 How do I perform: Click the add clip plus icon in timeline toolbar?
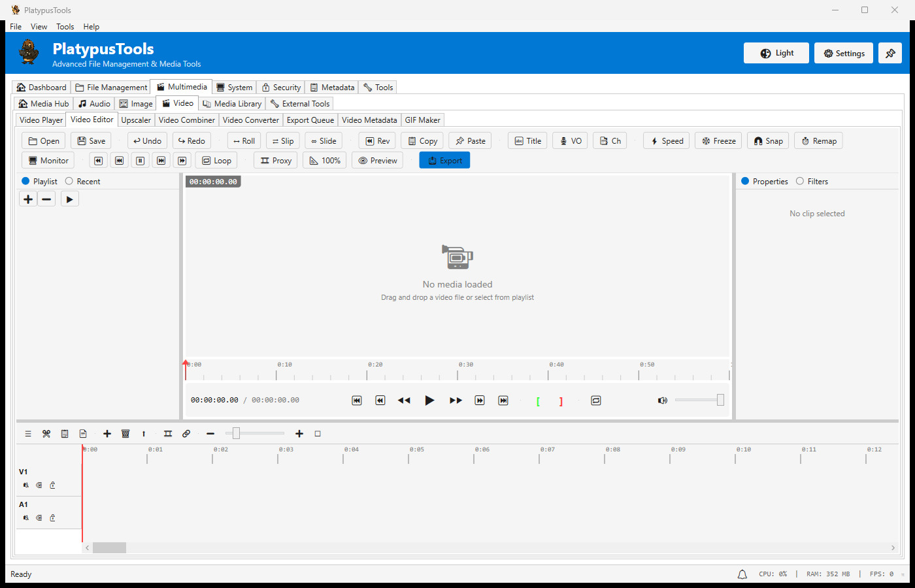point(107,433)
